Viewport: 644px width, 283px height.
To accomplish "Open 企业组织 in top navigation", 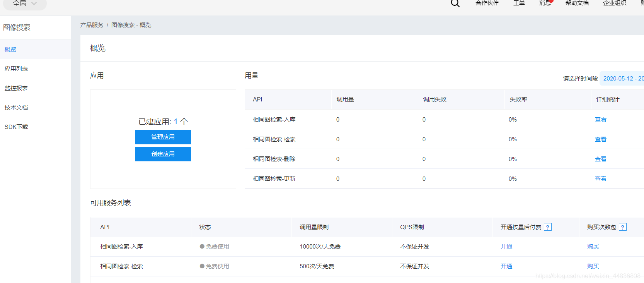I will pyautogui.click(x=615, y=3).
